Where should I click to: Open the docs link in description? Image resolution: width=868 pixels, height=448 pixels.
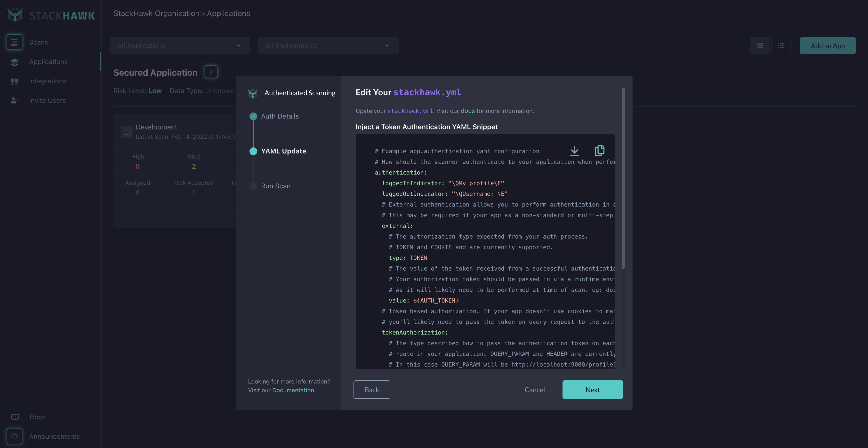(467, 111)
